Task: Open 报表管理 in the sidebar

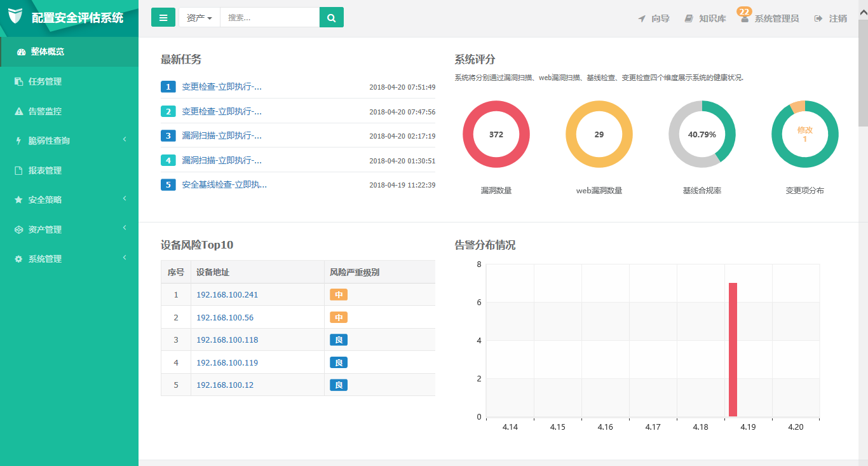Action: coord(44,170)
